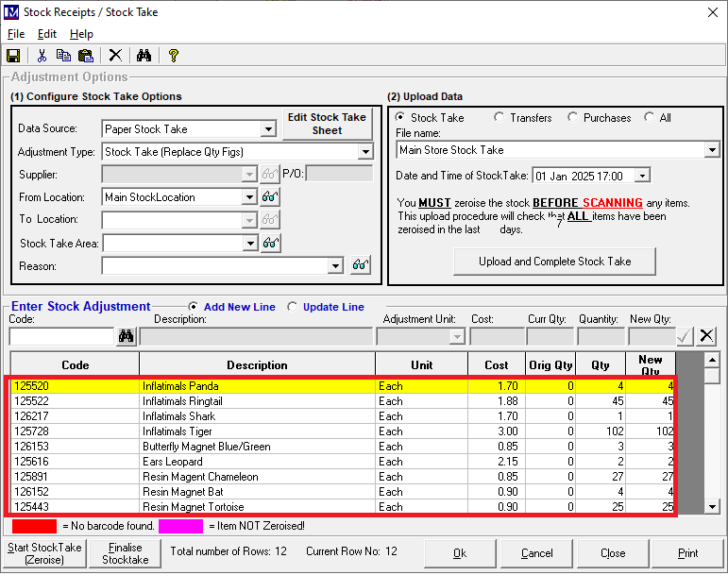
Task: Expand the Adjustment Type combo box
Action: pos(365,152)
